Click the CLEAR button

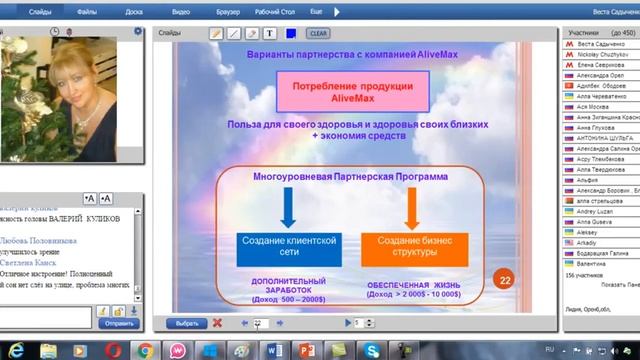pos(318,33)
